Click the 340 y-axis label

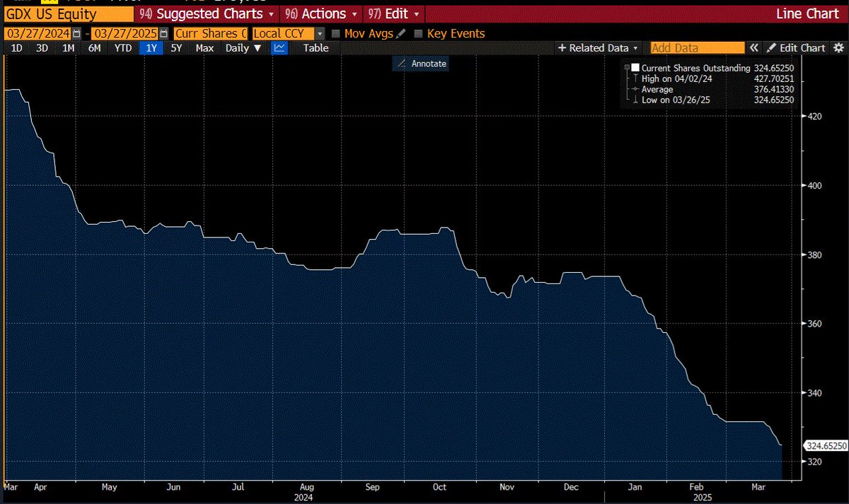(x=814, y=392)
